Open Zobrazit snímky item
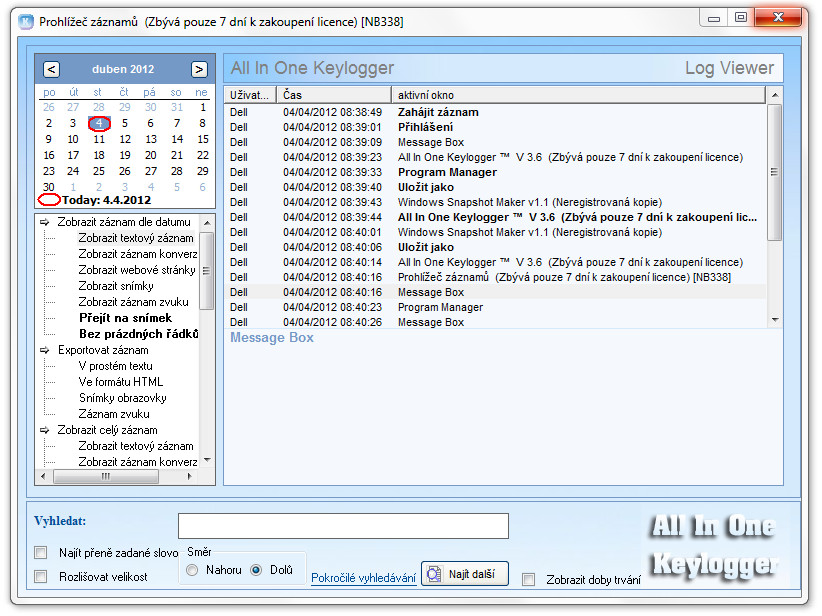The height and width of the screenshot is (616, 822). [116, 286]
